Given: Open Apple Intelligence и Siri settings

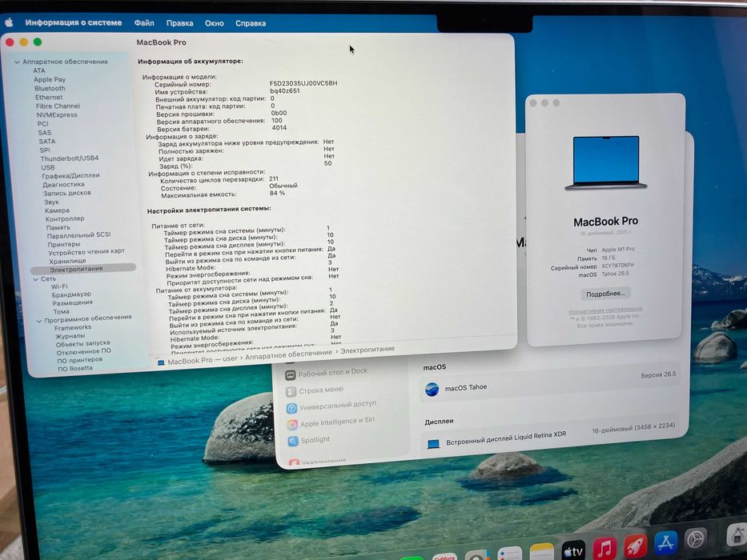Looking at the screenshot, I should pos(331,422).
